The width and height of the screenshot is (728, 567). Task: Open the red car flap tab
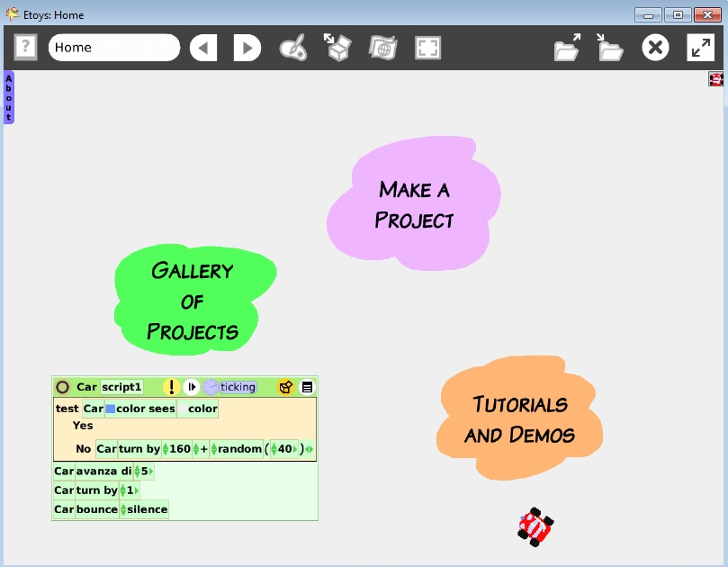716,79
